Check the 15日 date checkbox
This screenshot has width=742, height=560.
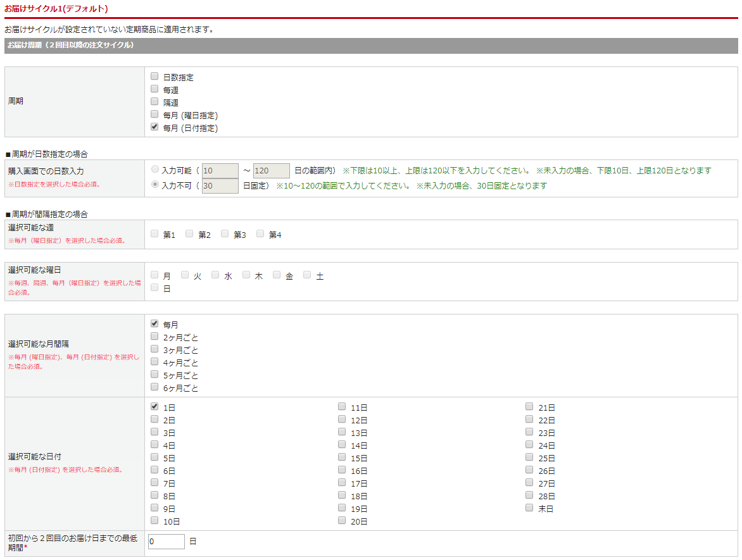coord(342,457)
